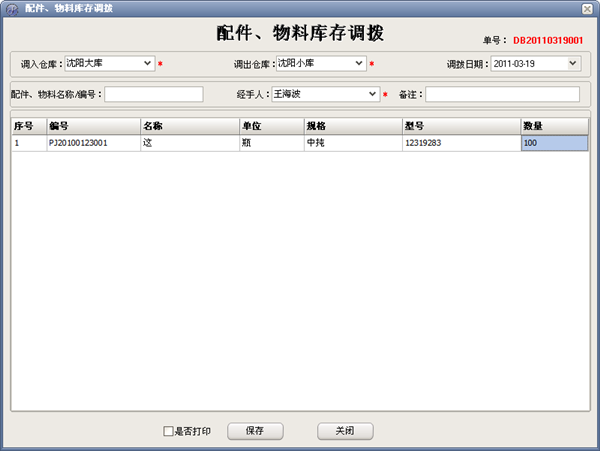Click the 编号 column header
This screenshot has height=451, width=600.
(x=92, y=127)
